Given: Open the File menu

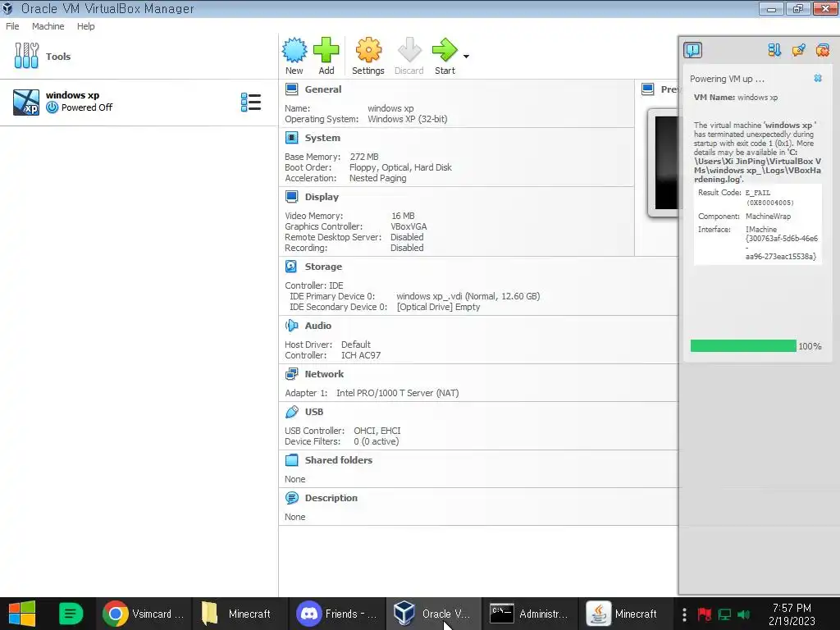Looking at the screenshot, I should 12,26.
